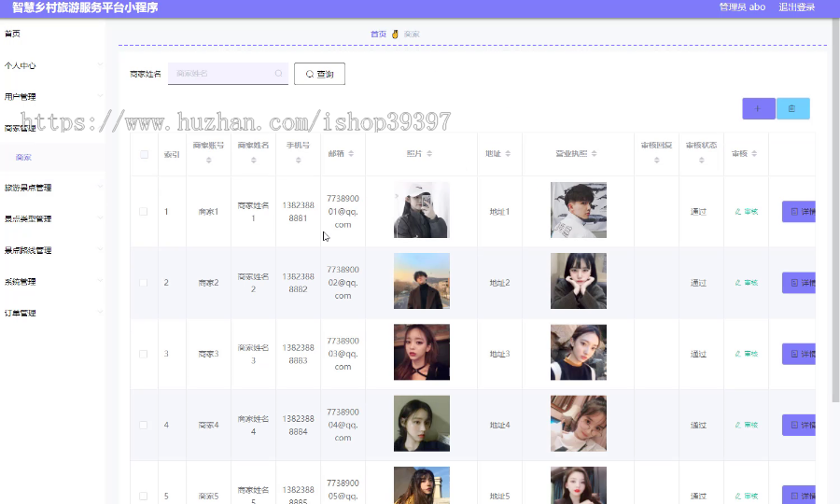Open 详情 button for 商家1
Viewport: 840px width, 504px height.
click(799, 212)
